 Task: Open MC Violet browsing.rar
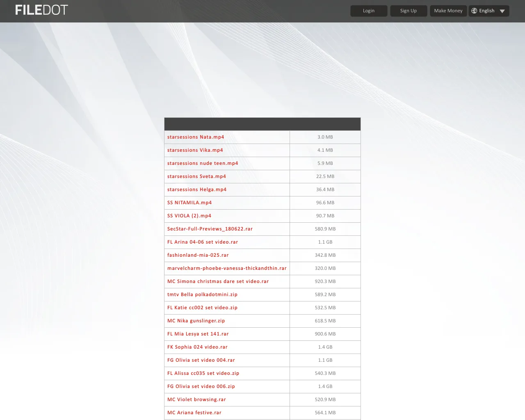click(x=196, y=399)
